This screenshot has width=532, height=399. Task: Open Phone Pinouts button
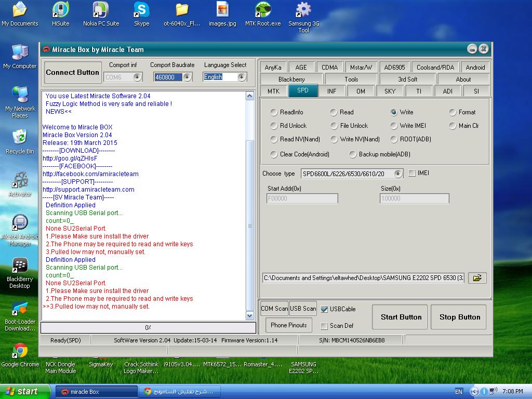coord(288,325)
